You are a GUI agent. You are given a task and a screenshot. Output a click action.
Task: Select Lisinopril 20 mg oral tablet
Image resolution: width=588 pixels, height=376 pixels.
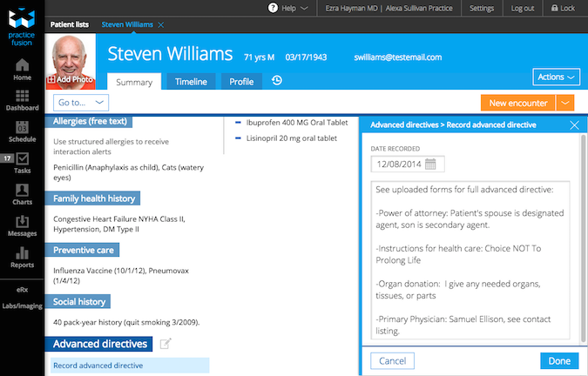291,138
